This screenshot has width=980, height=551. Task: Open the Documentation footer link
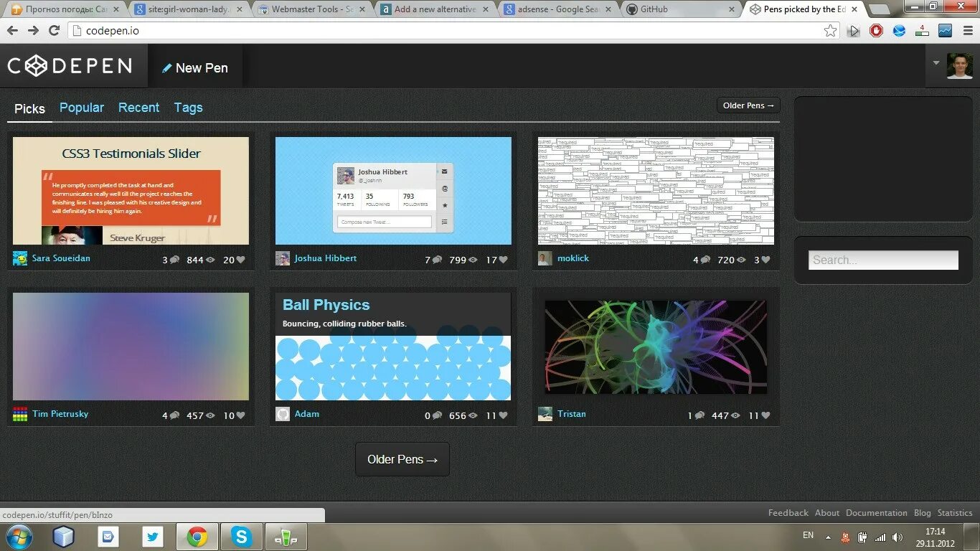[876, 513]
